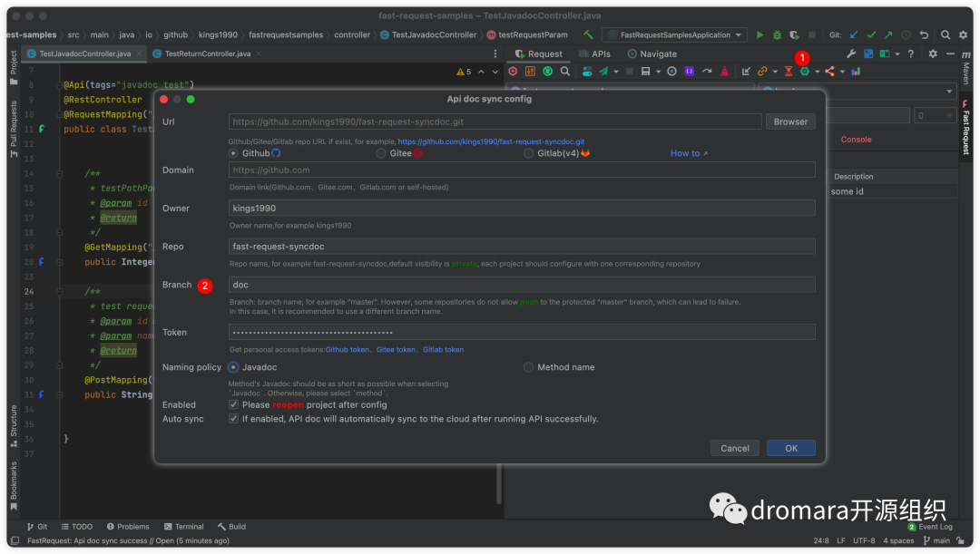Image resolution: width=980 pixels, height=554 pixels.
Task: Click the Browser button
Action: pyautogui.click(x=790, y=121)
